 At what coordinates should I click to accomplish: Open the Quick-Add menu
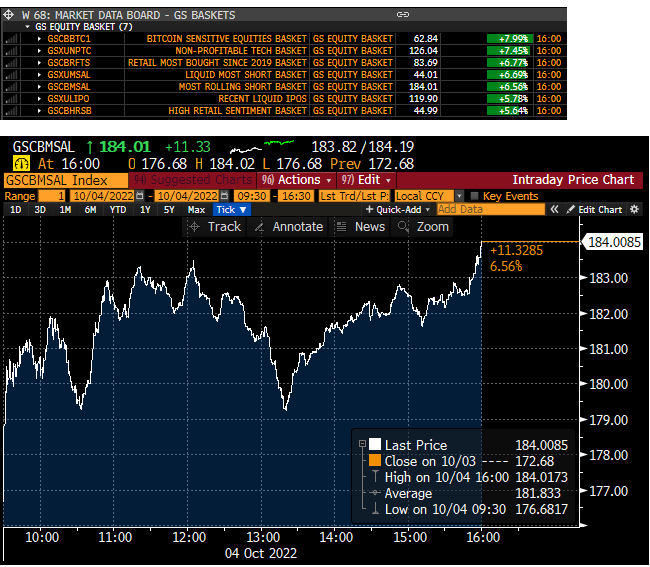click(x=398, y=210)
